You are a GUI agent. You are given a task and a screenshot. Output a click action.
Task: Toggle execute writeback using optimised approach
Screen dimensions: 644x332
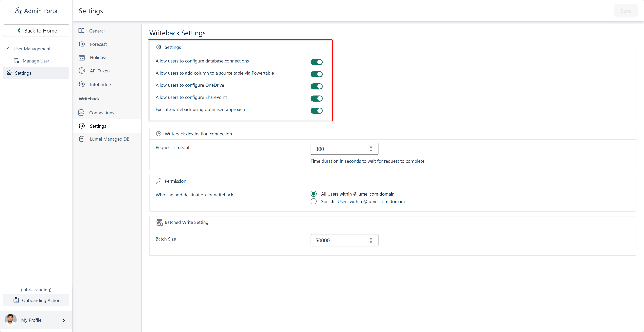tap(316, 111)
